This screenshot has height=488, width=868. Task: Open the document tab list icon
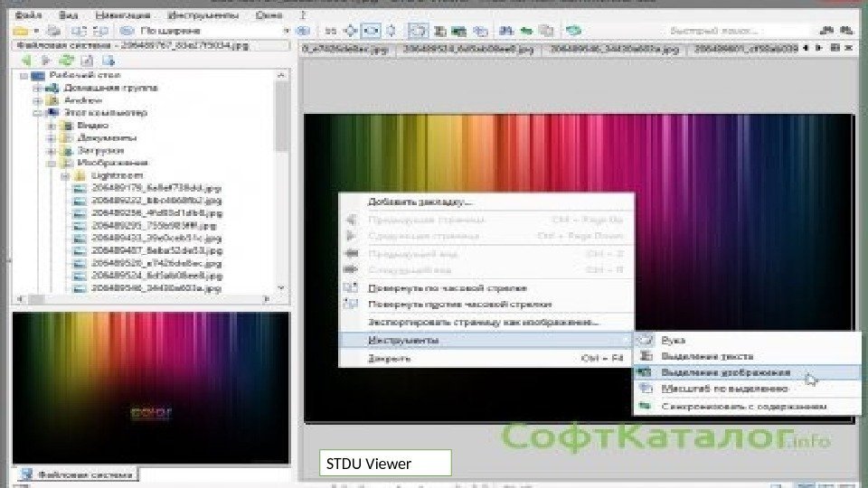(835, 49)
